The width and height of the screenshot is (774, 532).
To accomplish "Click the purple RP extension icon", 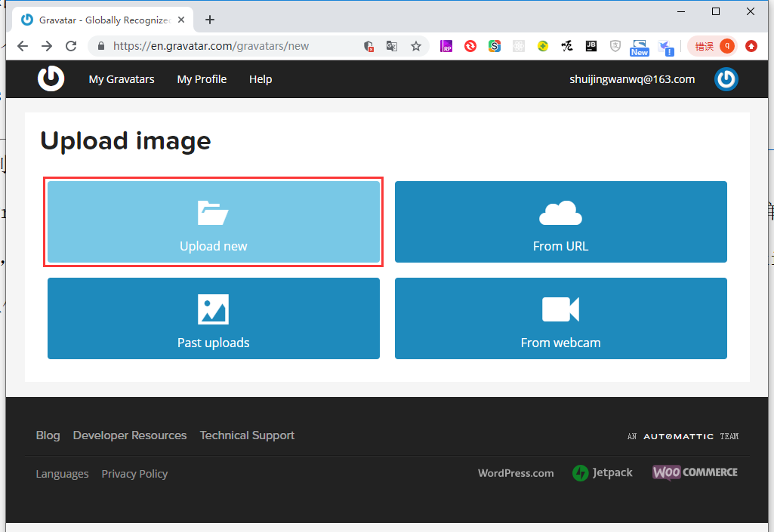I will (x=446, y=46).
